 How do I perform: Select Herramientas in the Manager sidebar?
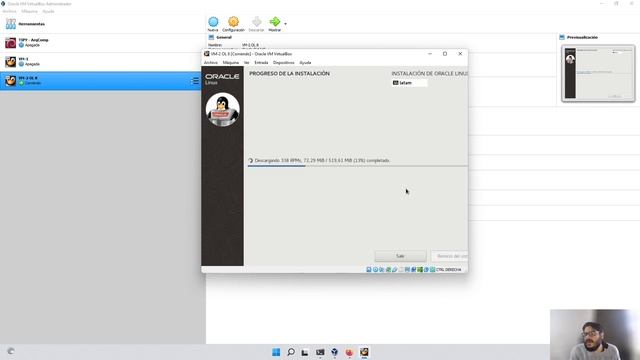[102, 24]
